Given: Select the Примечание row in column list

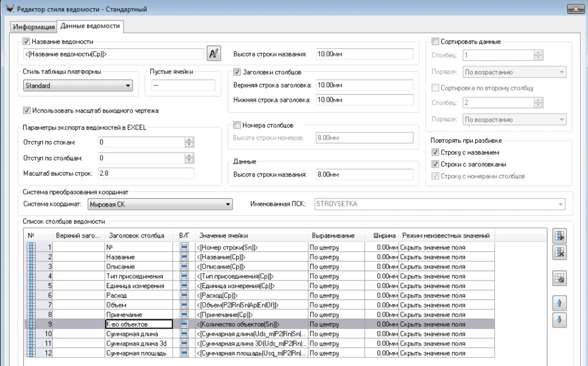Looking at the screenshot, I should (124, 314).
